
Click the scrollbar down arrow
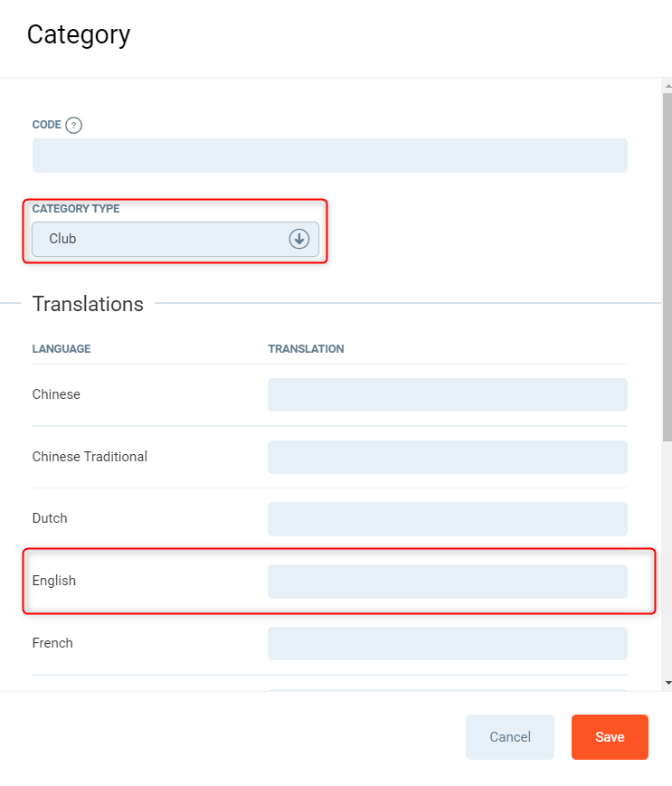tap(667, 683)
